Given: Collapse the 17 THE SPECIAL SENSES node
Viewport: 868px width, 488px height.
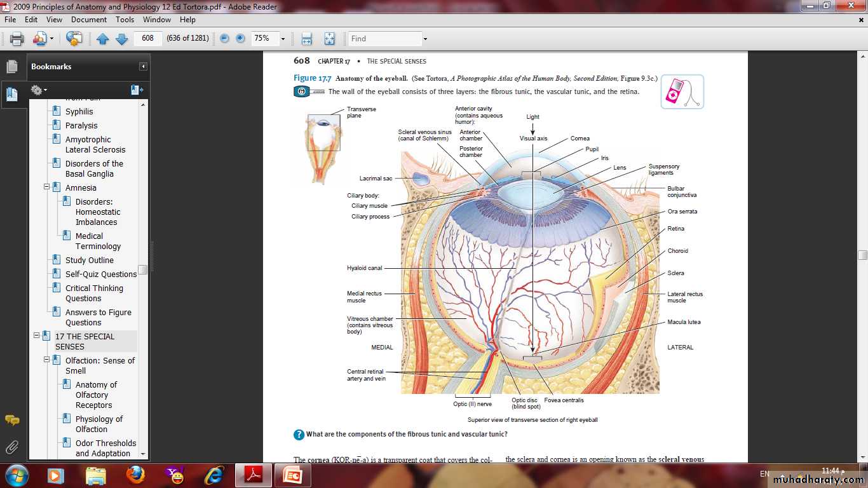Looking at the screenshot, I should (x=36, y=336).
